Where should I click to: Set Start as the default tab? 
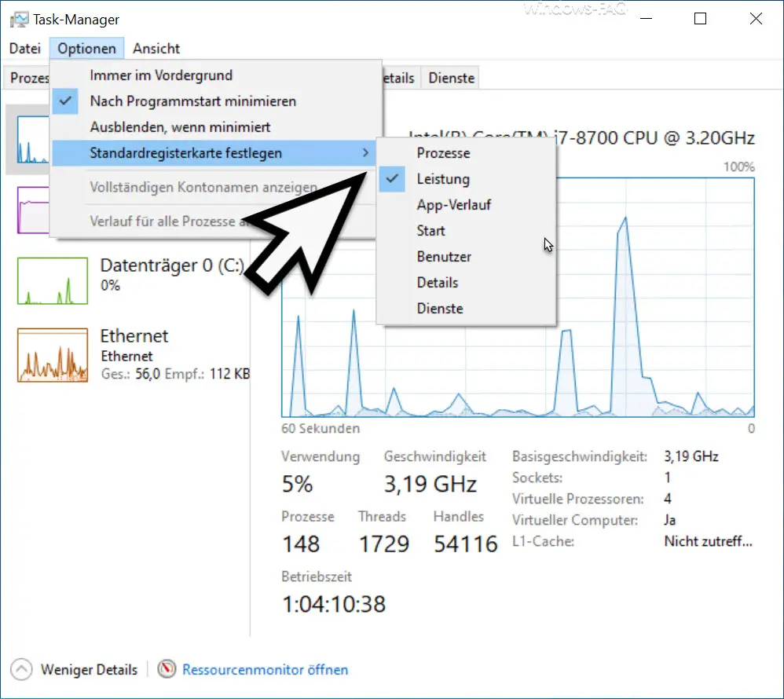tap(466, 231)
